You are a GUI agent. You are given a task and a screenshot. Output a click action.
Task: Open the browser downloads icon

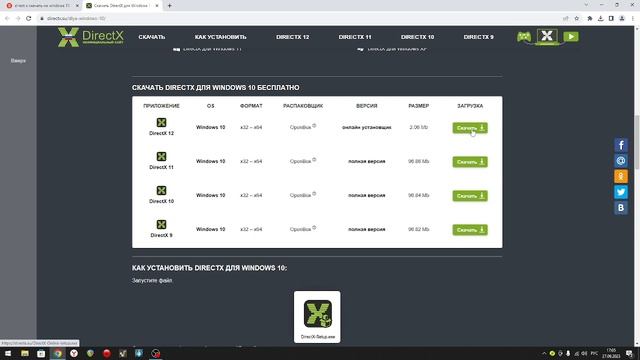pyautogui.click(x=600, y=18)
